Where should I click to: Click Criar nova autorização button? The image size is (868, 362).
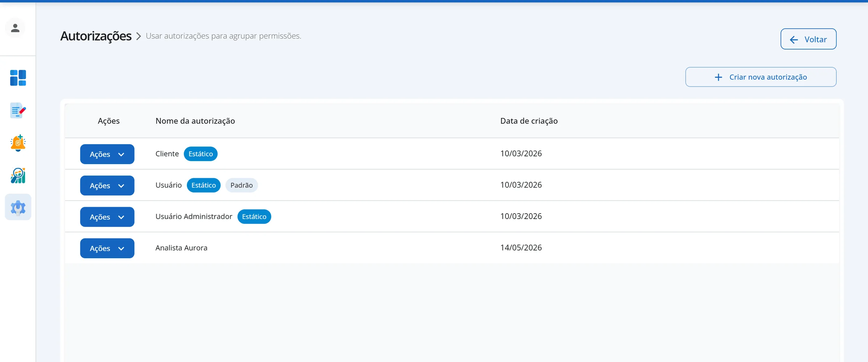click(x=761, y=77)
